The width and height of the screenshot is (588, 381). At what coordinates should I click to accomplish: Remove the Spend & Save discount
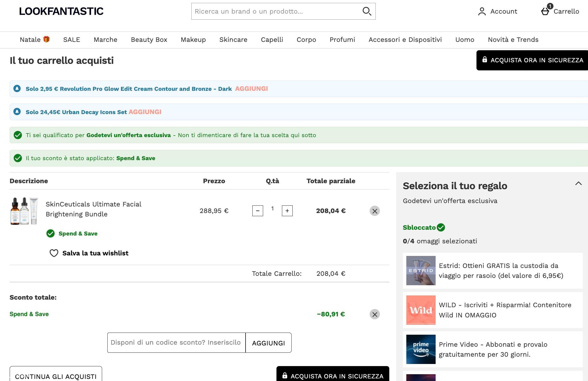(x=375, y=314)
